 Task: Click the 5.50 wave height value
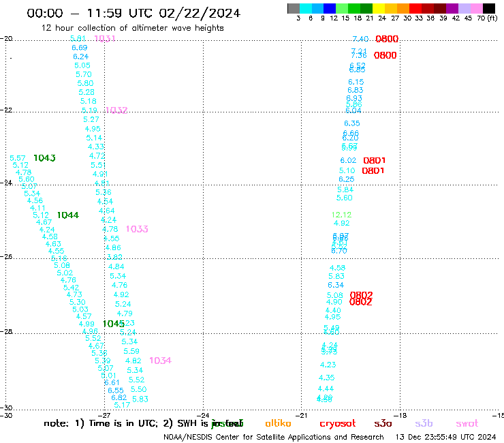[x=138, y=389]
